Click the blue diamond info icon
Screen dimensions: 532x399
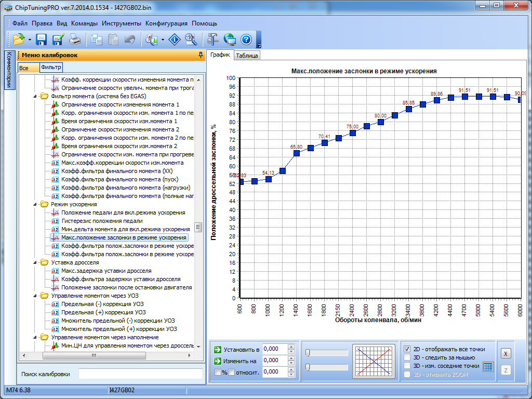point(176,39)
